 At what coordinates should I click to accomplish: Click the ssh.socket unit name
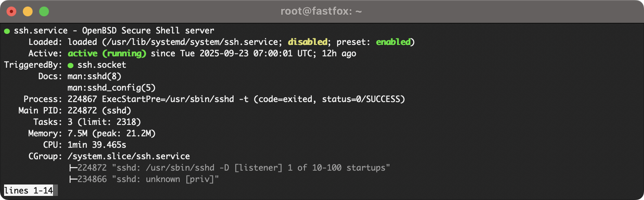tap(102, 65)
